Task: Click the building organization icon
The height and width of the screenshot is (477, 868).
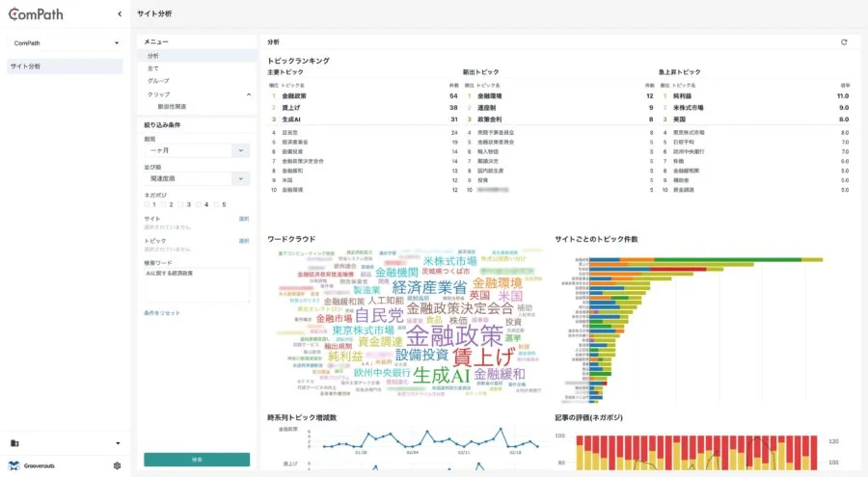Action: (14, 442)
